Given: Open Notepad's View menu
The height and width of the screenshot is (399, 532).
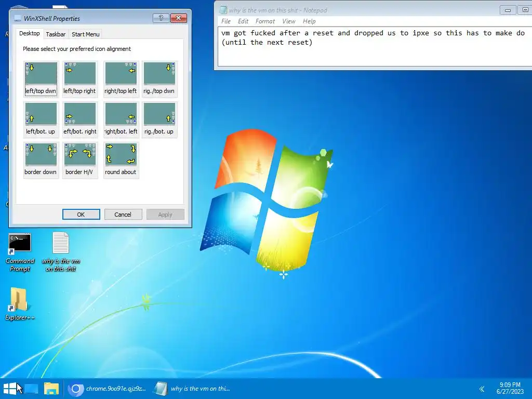Looking at the screenshot, I should [x=289, y=21].
